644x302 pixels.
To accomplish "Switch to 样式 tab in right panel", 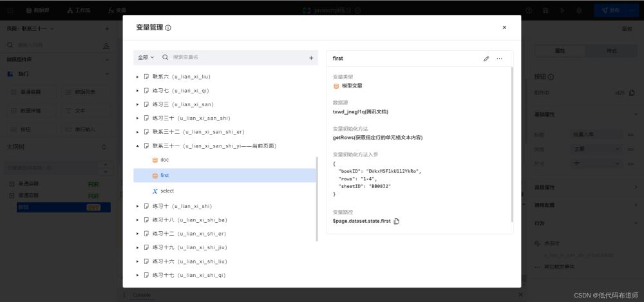I will (x=611, y=51).
